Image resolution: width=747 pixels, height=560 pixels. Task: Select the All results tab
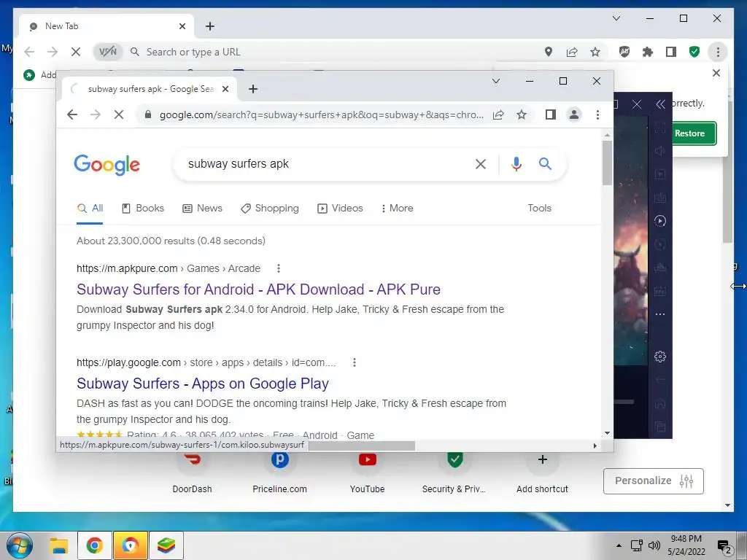pos(90,208)
